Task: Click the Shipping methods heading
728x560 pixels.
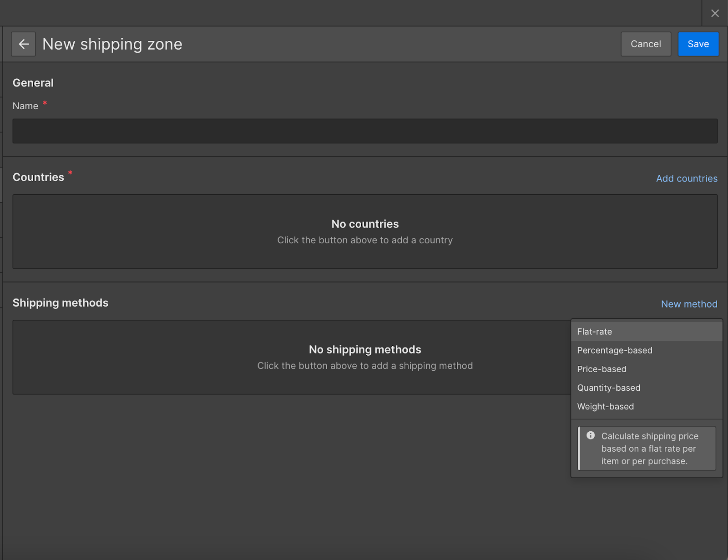Action: pos(61,303)
